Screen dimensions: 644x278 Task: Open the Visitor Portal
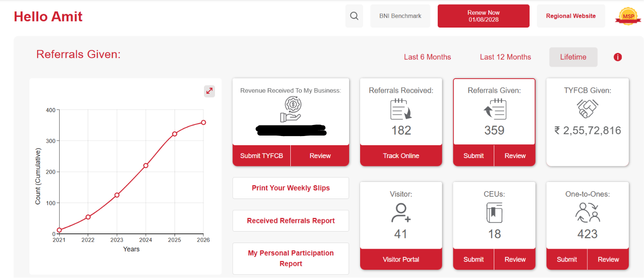click(401, 259)
